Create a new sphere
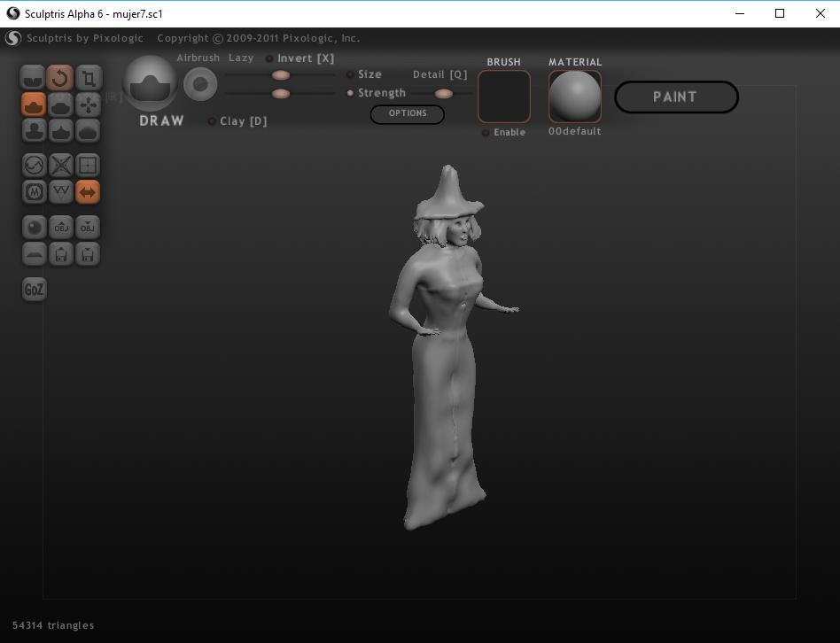This screenshot has width=840, height=643. pyautogui.click(x=35, y=228)
